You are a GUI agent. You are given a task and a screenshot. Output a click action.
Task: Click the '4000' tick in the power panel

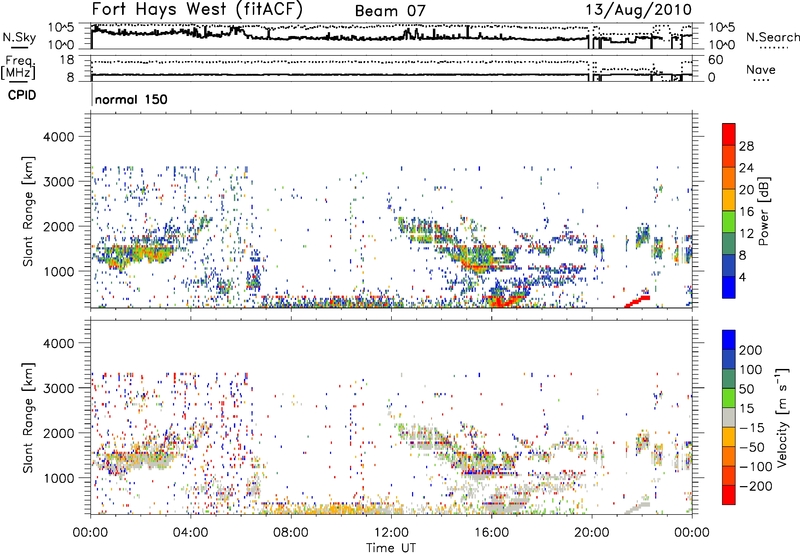pos(58,137)
